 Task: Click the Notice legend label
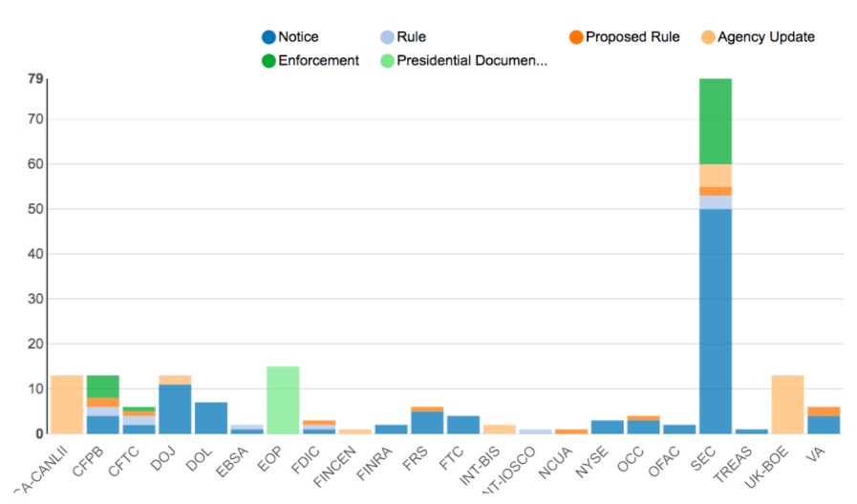coord(298,37)
